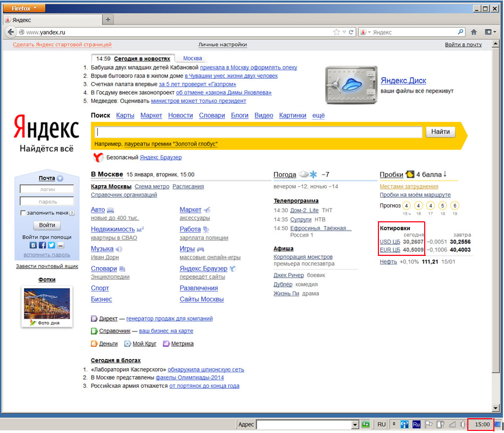Expand Почта widget round arrow
This screenshot has height=433, width=504.
(x=60, y=178)
